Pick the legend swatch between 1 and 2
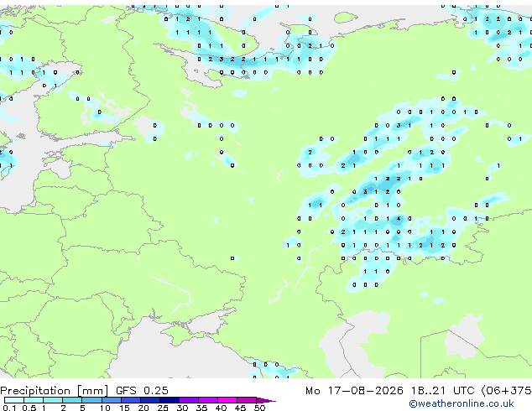 pyautogui.click(x=53, y=400)
